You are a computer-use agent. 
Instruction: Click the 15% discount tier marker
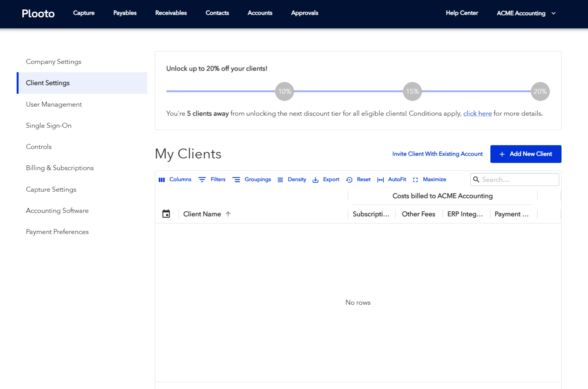pyautogui.click(x=412, y=91)
